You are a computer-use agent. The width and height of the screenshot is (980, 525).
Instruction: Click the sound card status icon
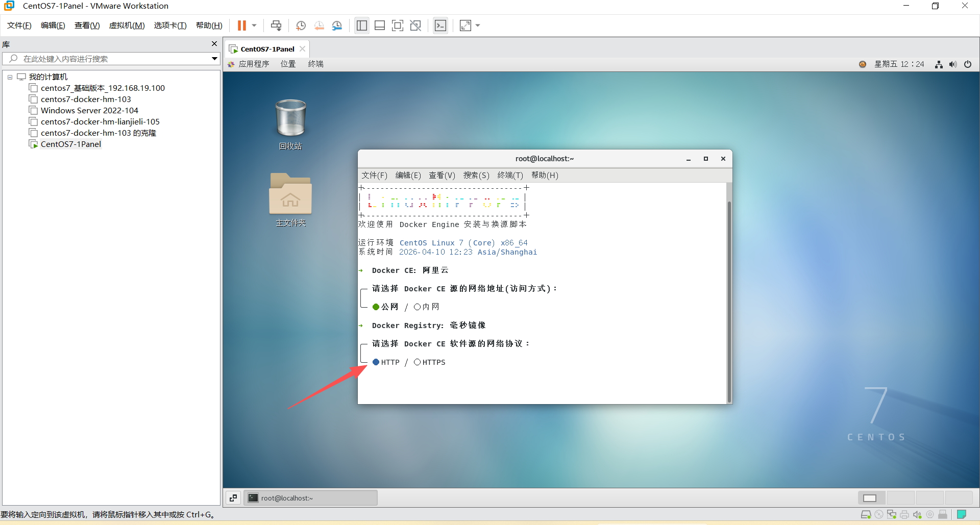point(917,515)
